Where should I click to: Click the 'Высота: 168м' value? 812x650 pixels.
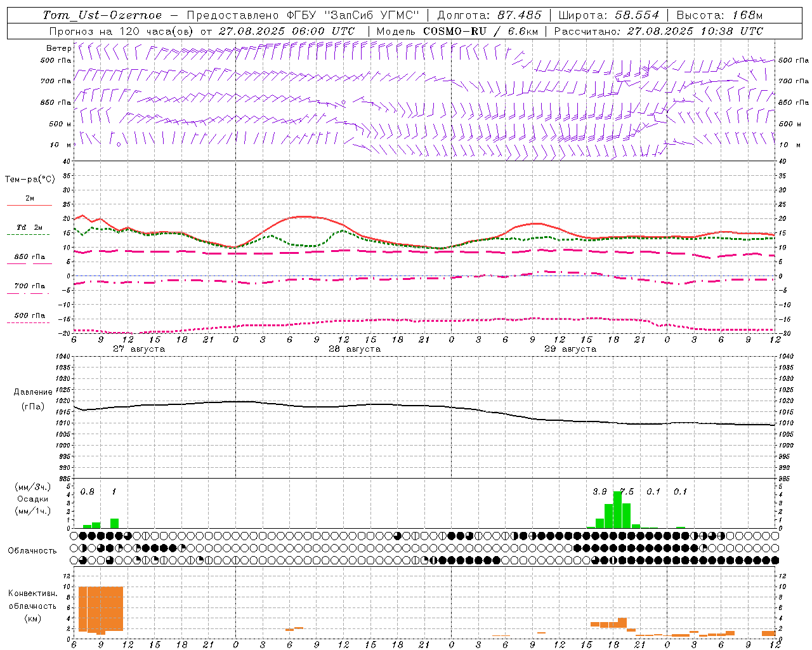click(719, 15)
